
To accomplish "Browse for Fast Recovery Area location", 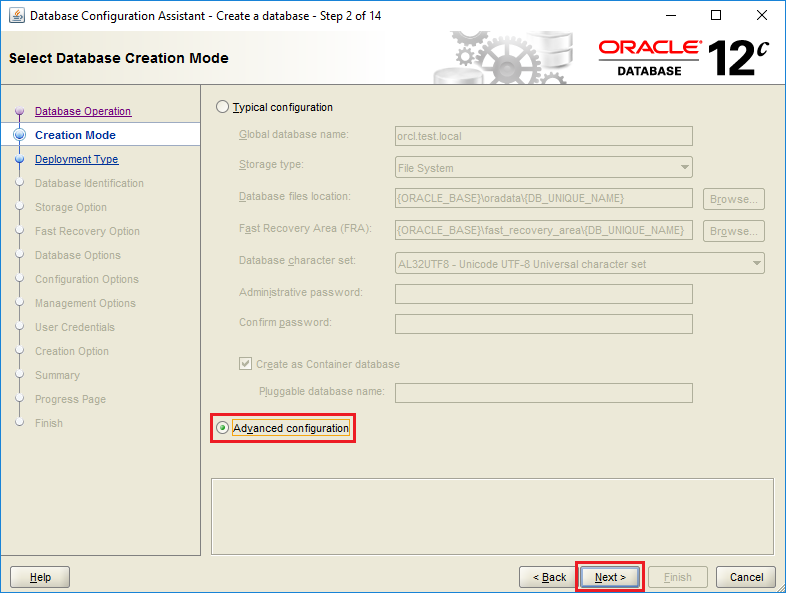I will click(733, 231).
